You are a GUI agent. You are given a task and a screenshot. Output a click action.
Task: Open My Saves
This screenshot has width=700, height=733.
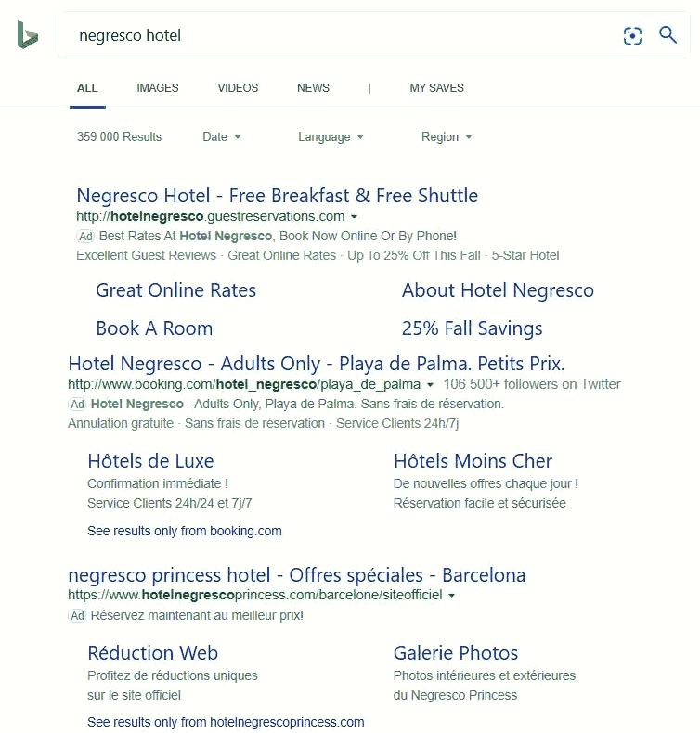tap(436, 88)
